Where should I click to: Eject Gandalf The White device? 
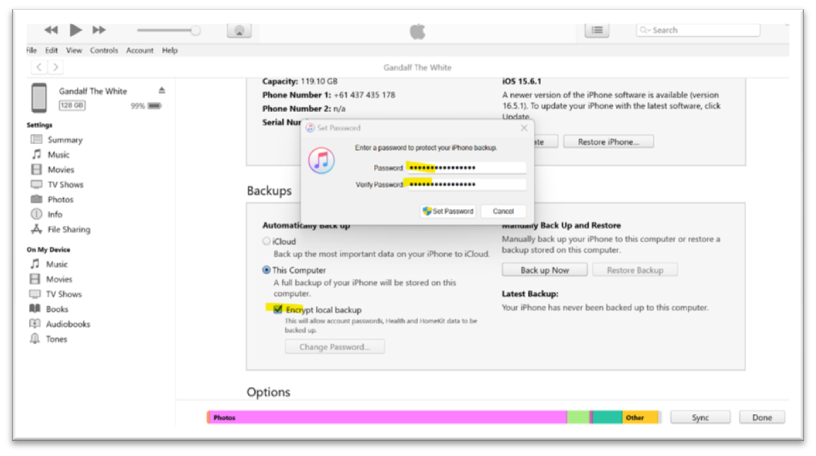[162, 91]
